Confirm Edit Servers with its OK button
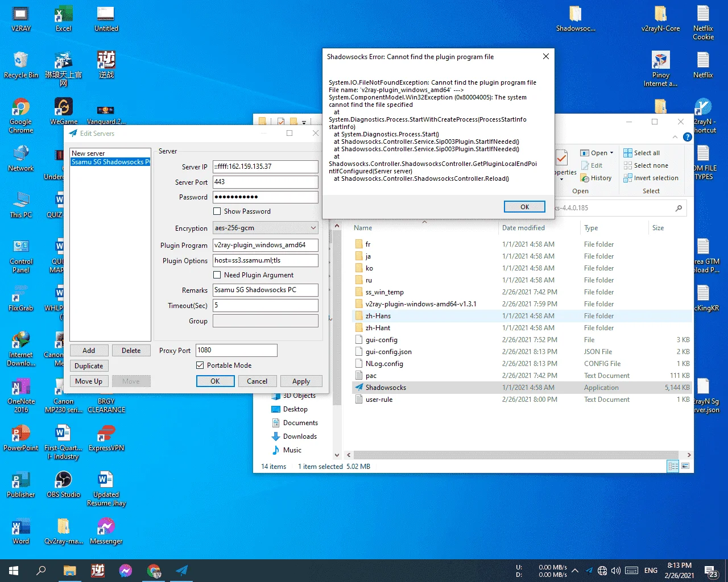This screenshot has height=582, width=728. click(215, 381)
